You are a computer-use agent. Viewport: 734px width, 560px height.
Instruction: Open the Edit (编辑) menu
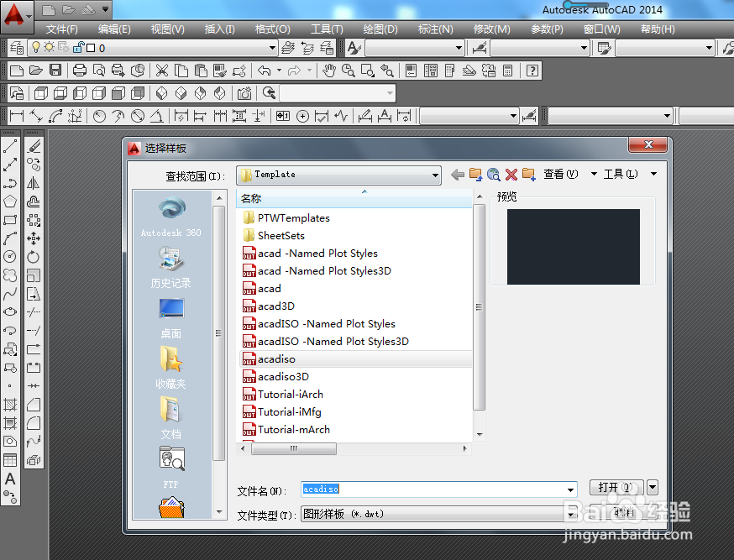(x=114, y=29)
